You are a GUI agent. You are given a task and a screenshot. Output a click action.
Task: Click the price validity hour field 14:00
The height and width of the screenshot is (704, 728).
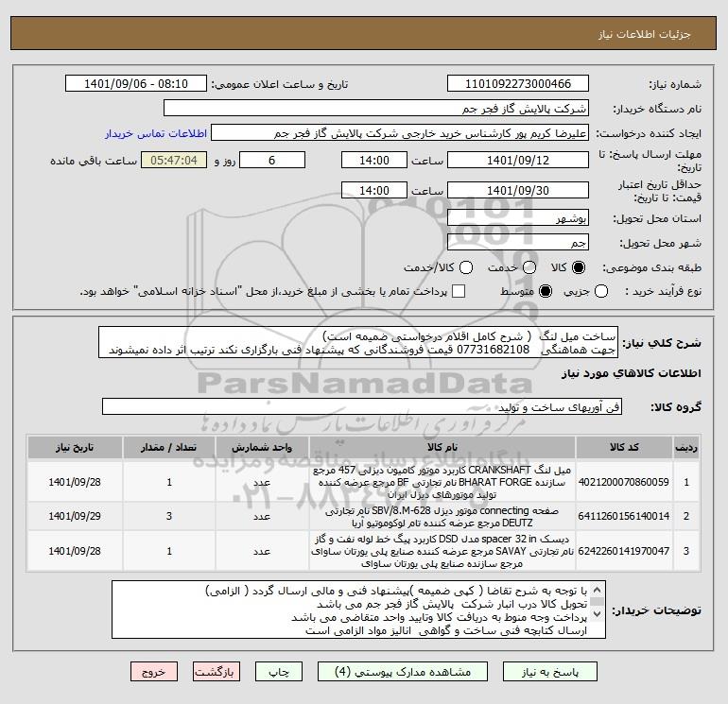click(x=374, y=191)
